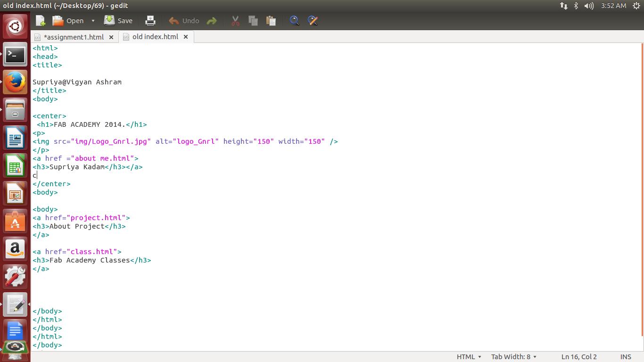Click the editor's vertical scrollbar
The height and width of the screenshot is (362, 644).
tap(642, 189)
